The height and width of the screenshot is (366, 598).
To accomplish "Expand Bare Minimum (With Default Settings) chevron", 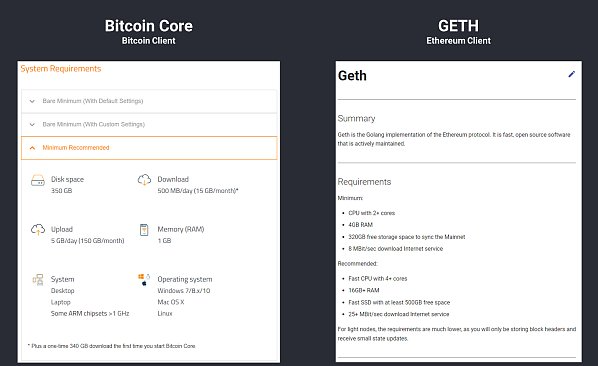I will point(32,101).
